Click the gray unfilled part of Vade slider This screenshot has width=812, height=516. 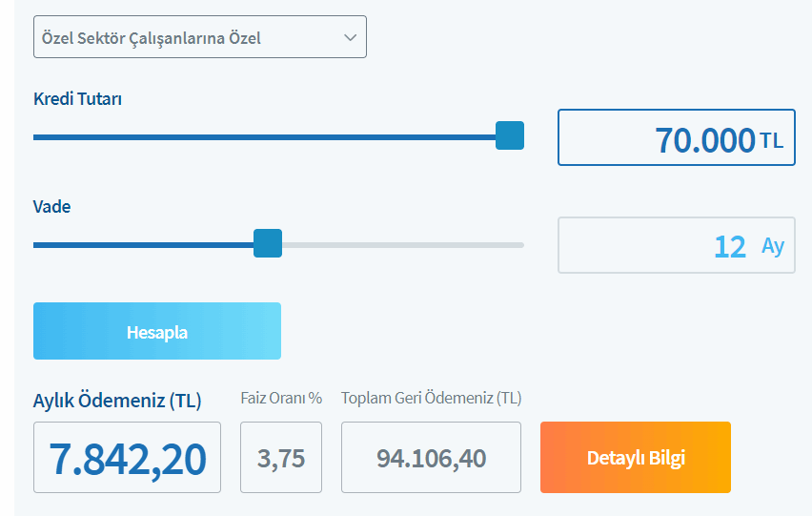400,245
